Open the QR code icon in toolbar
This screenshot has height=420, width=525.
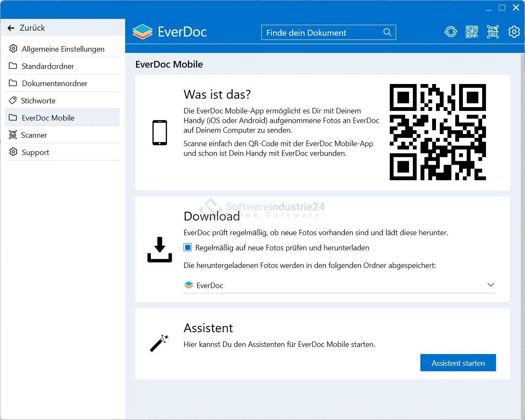point(472,32)
